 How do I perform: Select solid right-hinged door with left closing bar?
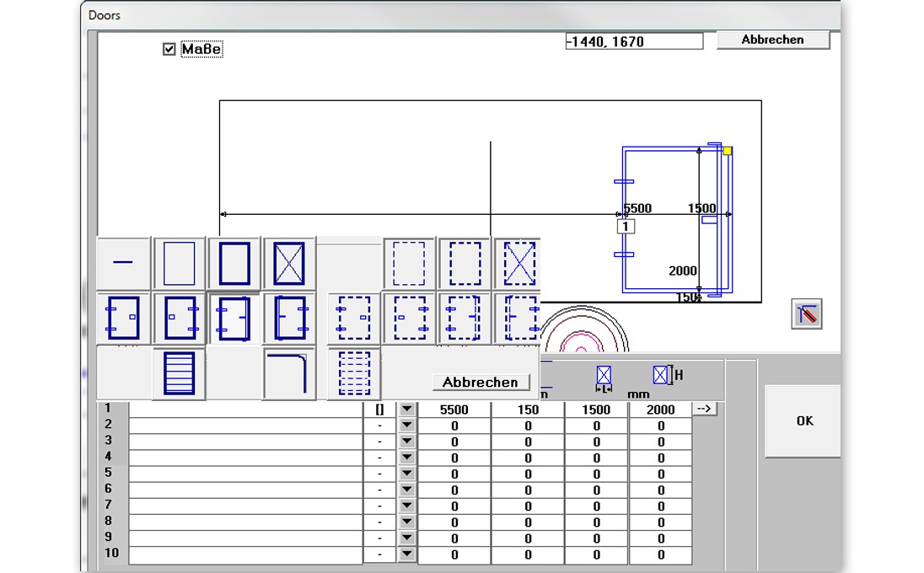(x=288, y=318)
